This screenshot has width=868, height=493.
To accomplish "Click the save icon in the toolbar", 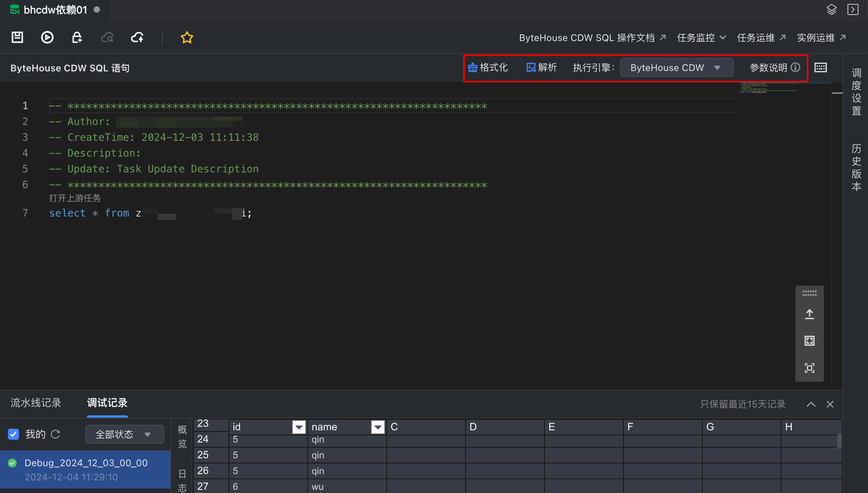I will click(17, 37).
